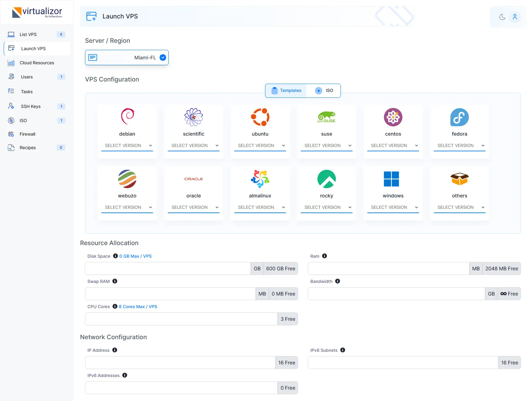This screenshot has height=401, width=532.
Task: Open rocky version dropdown
Action: [327, 208]
